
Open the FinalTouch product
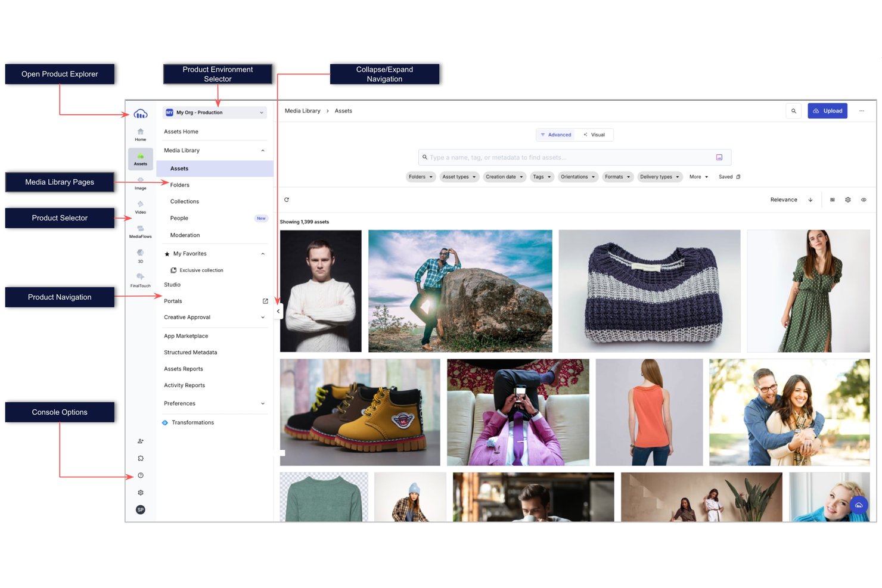click(141, 281)
